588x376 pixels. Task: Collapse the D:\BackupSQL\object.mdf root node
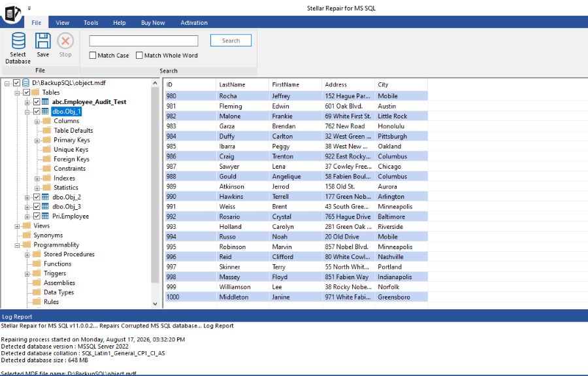point(7,83)
